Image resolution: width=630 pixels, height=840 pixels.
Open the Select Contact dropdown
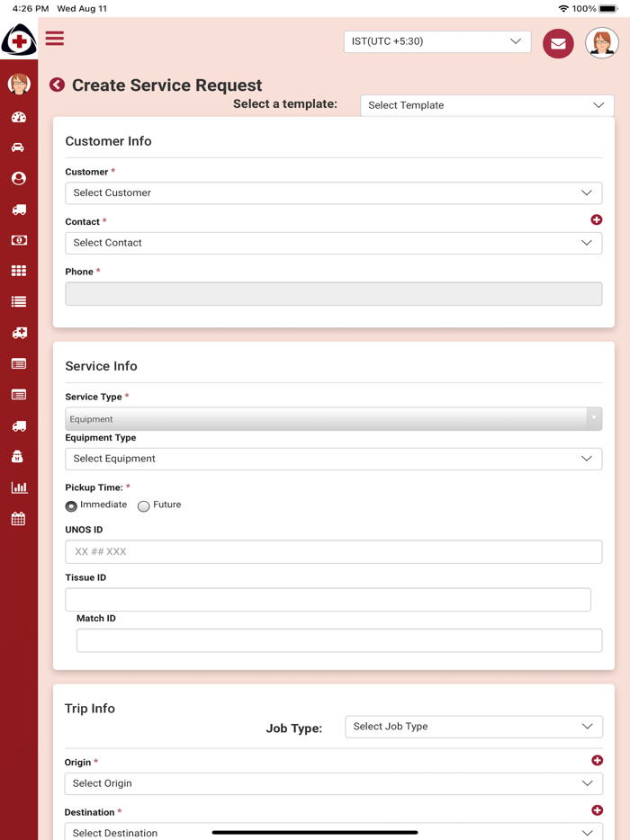click(334, 243)
